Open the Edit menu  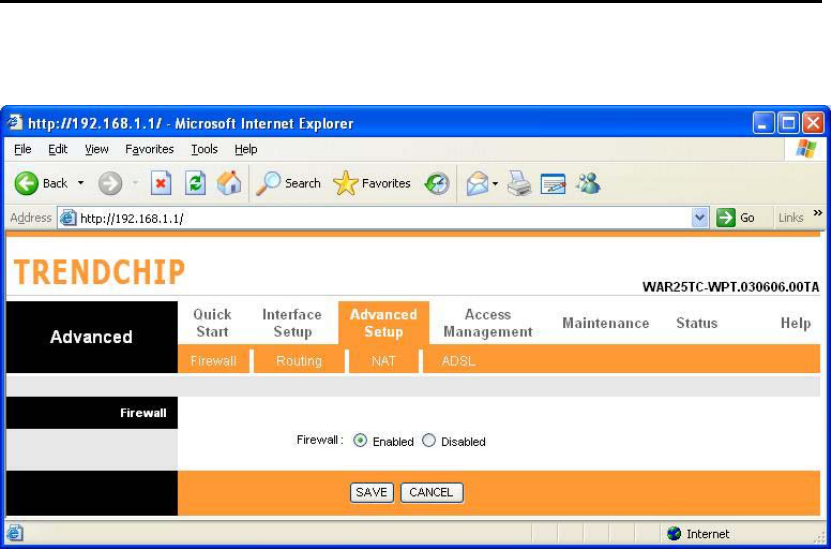pos(58,149)
